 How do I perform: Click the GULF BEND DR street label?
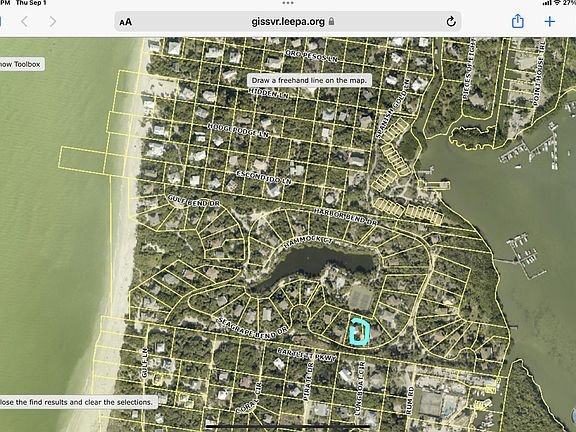(x=194, y=201)
